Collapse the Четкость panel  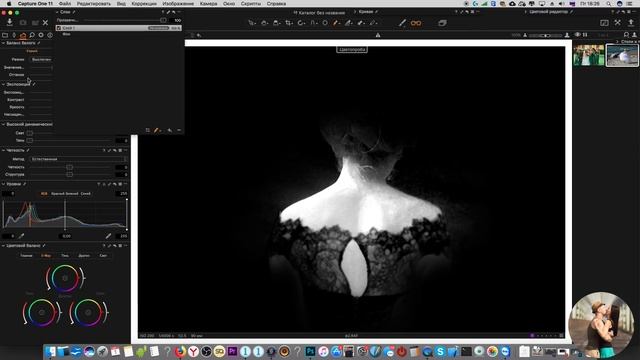pyautogui.click(x=3, y=150)
